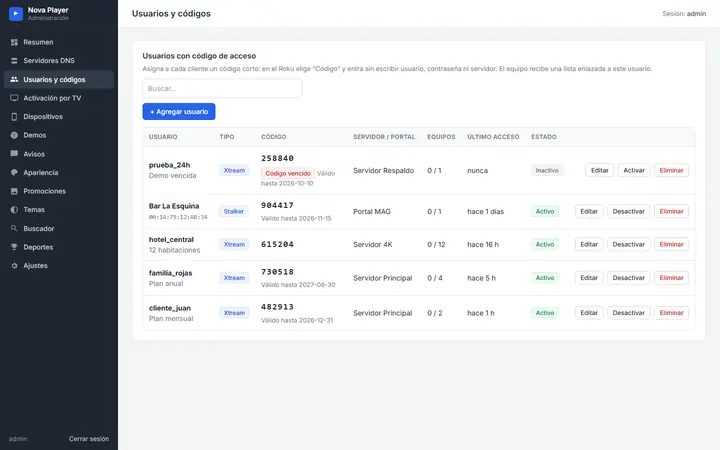Click the Apariencia palette icon
720x450 pixels.
[14, 172]
